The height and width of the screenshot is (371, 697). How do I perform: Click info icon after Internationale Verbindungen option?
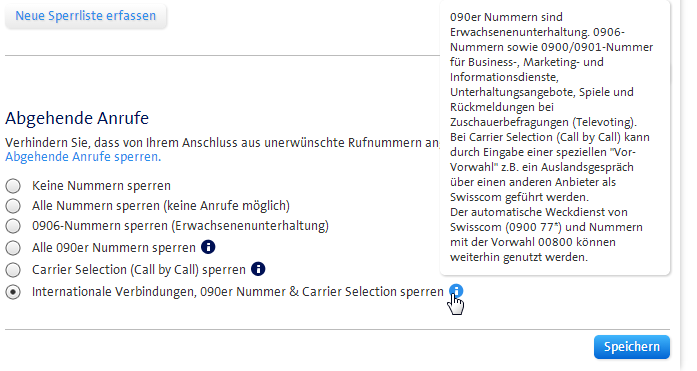(x=456, y=291)
